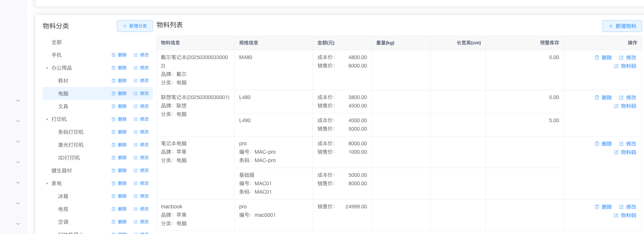The image size is (644, 234).
Task: Delete the 激光打印机 category
Action: 119,145
